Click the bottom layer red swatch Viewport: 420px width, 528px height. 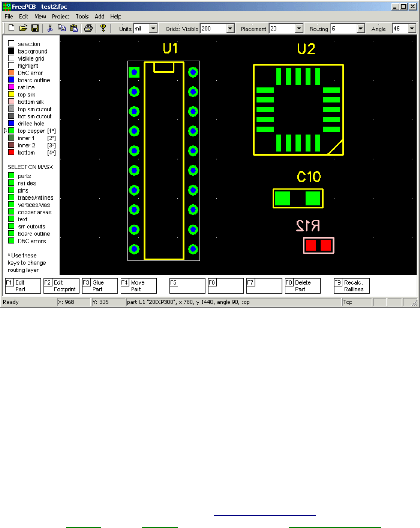click(11, 153)
